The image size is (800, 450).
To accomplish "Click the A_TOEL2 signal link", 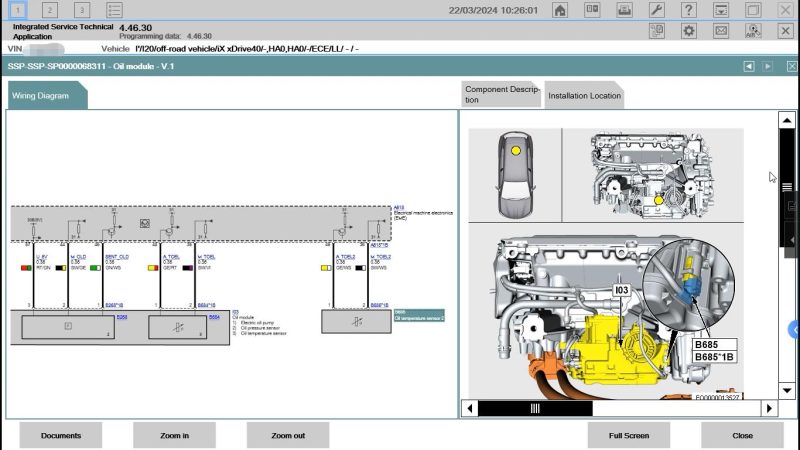I will 345,257.
